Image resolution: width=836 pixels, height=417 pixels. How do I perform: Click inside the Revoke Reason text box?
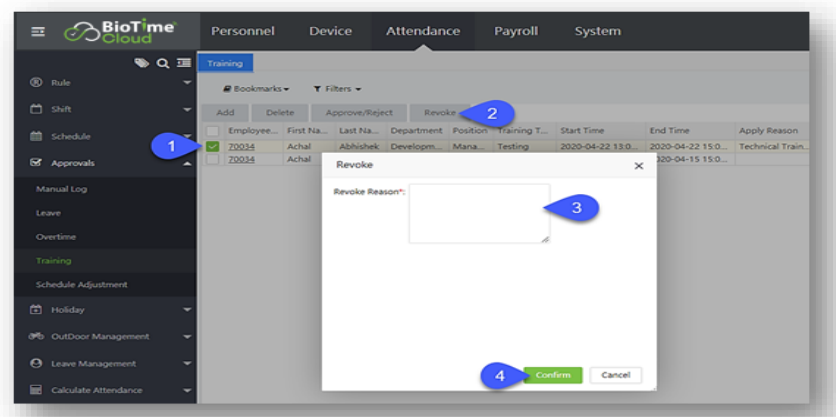tap(478, 212)
